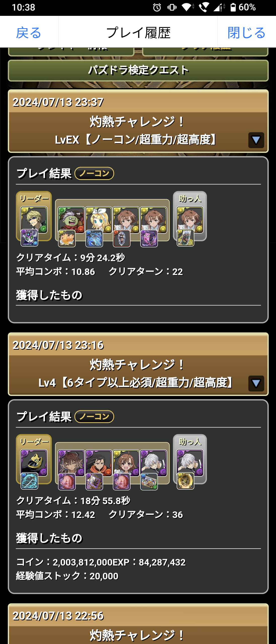
Task: Tap the helper monster icon in first result
Action: click(x=190, y=220)
